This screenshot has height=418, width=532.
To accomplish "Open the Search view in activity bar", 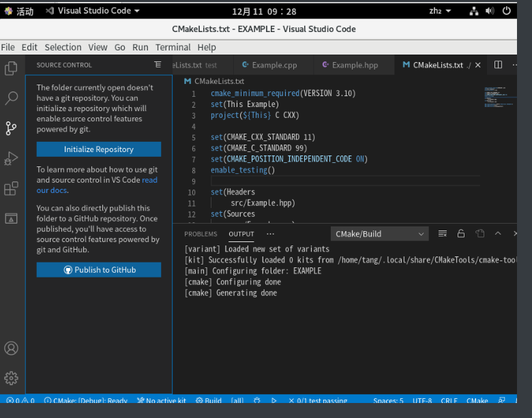I will 11,98.
